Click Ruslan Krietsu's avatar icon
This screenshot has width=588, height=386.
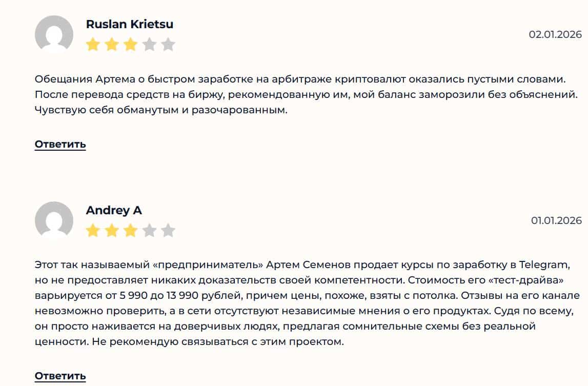tap(53, 32)
